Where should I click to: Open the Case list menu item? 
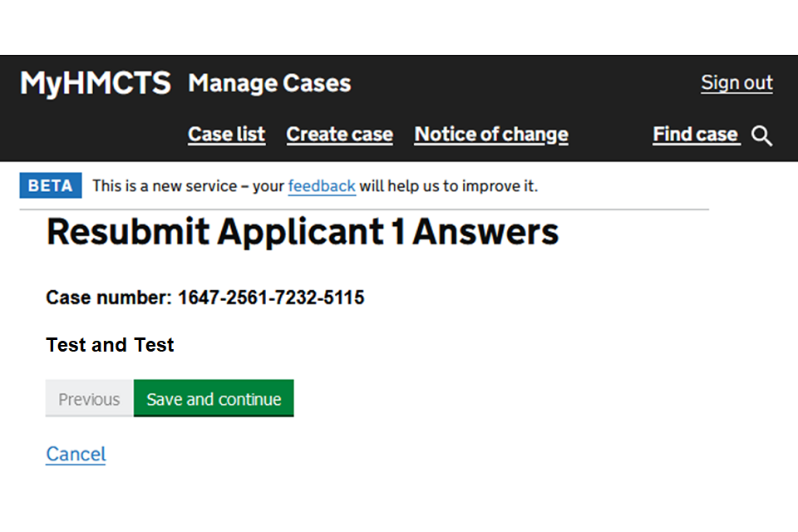pos(226,135)
